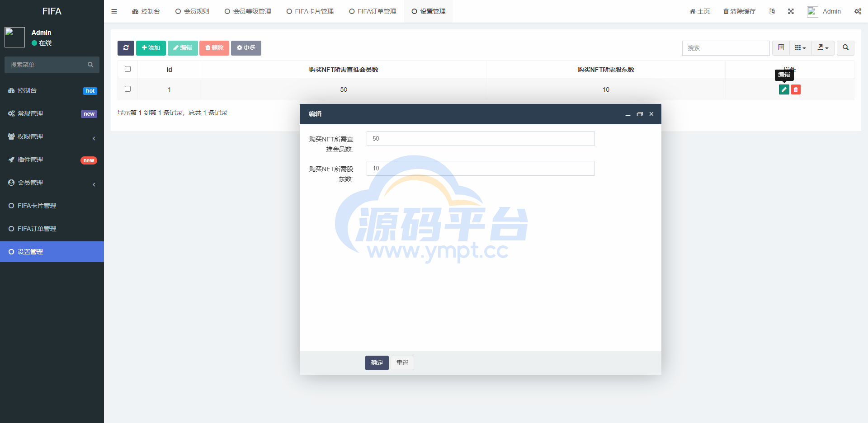The width and height of the screenshot is (868, 423).
Task: Maximize the 编辑 dialog
Action: 639,114
